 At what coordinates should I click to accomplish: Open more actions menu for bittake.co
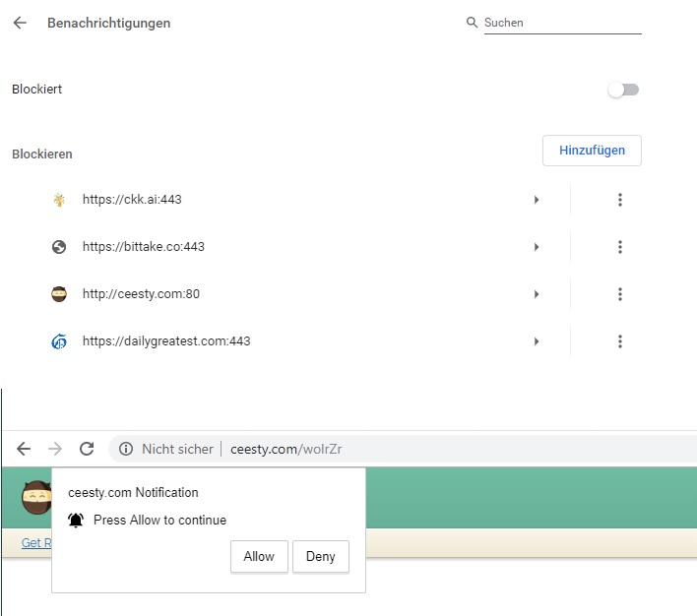(x=619, y=247)
